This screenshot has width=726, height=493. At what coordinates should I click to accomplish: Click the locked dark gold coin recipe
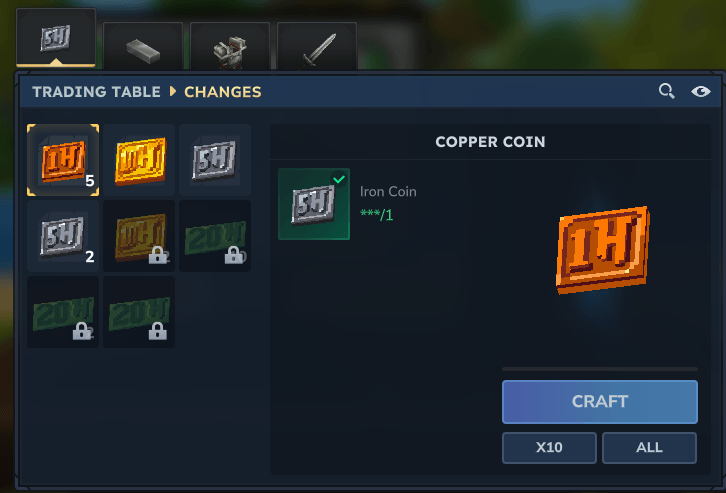click(x=139, y=236)
